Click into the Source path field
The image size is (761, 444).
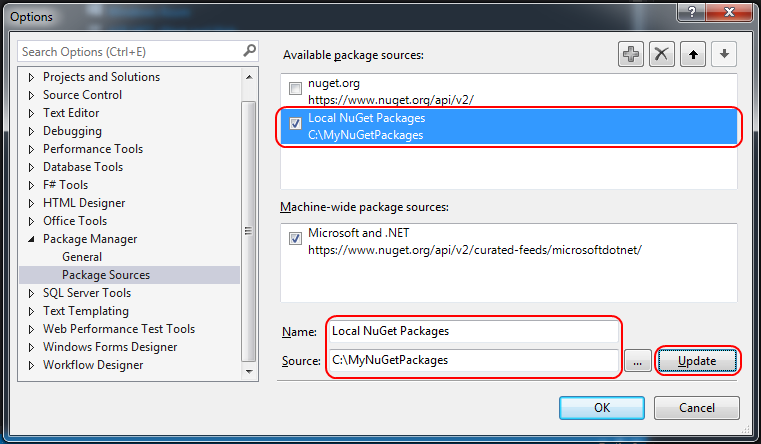pyautogui.click(x=474, y=360)
